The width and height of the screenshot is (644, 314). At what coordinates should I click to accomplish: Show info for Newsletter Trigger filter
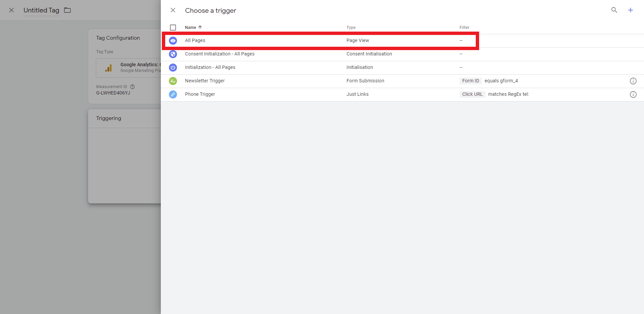pos(633,81)
